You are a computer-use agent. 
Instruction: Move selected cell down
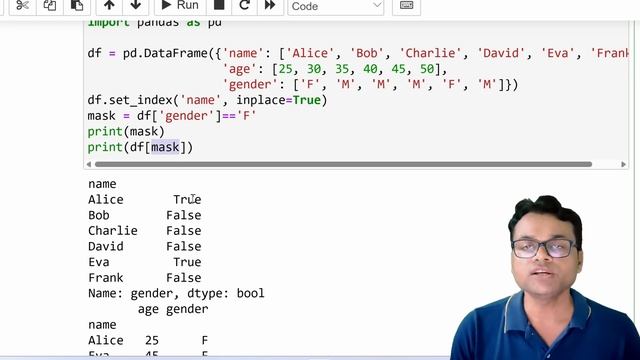136,6
